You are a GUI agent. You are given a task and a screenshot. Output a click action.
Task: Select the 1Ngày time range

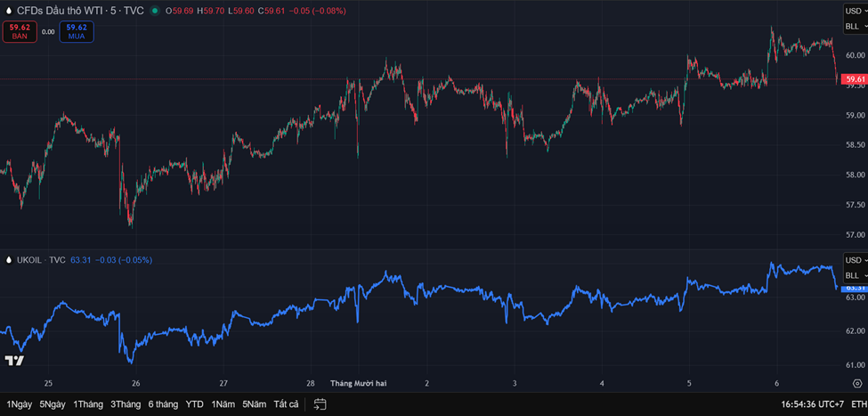19,404
